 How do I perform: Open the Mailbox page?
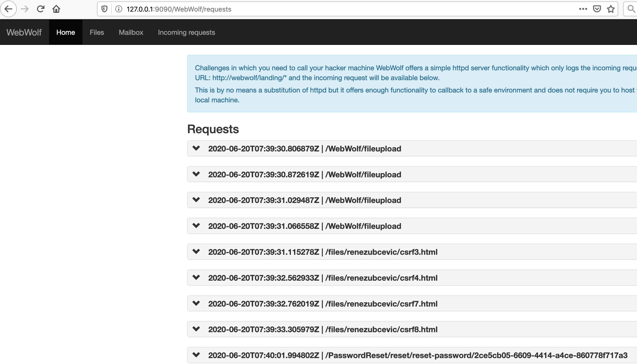[x=131, y=32]
